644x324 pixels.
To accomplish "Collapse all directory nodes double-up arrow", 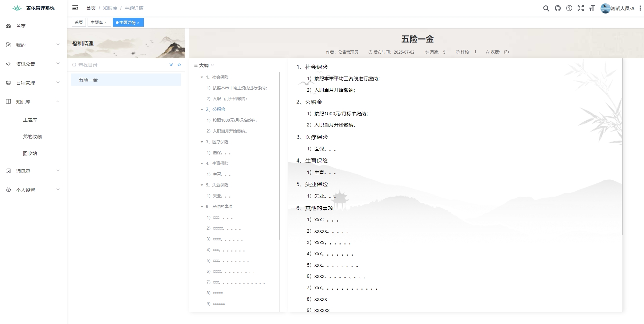I will 179,65.
